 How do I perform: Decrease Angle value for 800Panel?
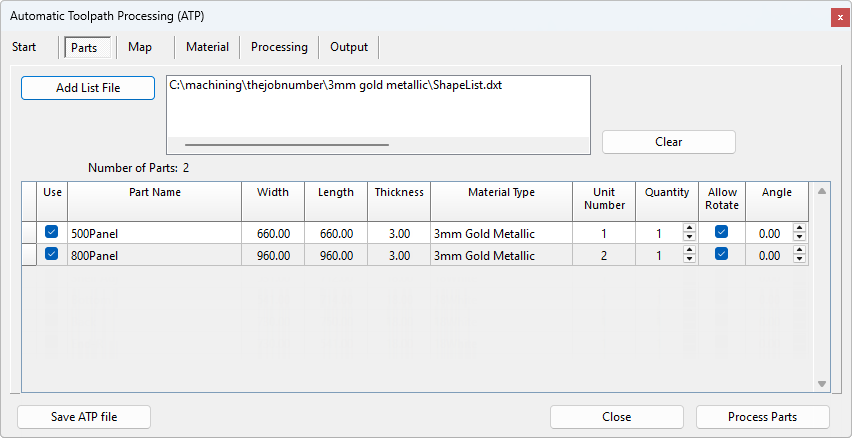point(799,260)
